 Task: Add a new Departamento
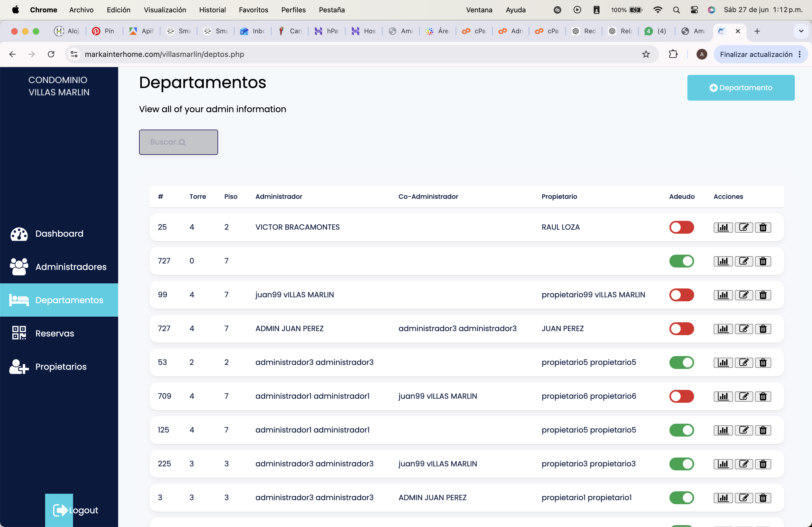pyautogui.click(x=741, y=87)
